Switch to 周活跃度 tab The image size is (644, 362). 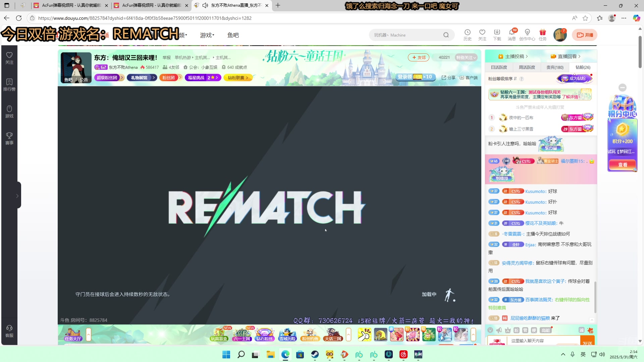coord(527,67)
